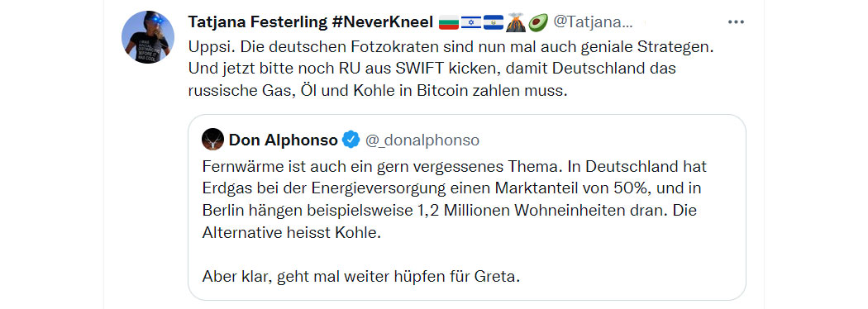Click the avocado emoji in name

click(537, 22)
